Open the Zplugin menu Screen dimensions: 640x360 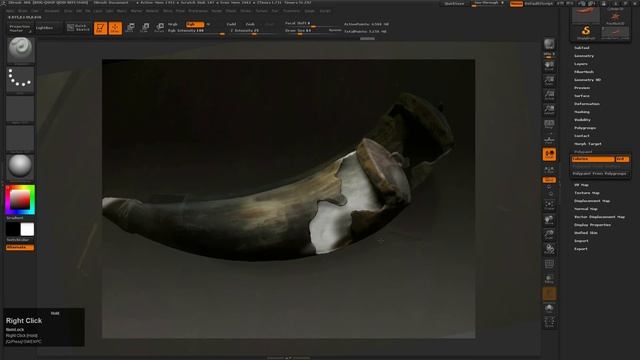[x=310, y=11]
